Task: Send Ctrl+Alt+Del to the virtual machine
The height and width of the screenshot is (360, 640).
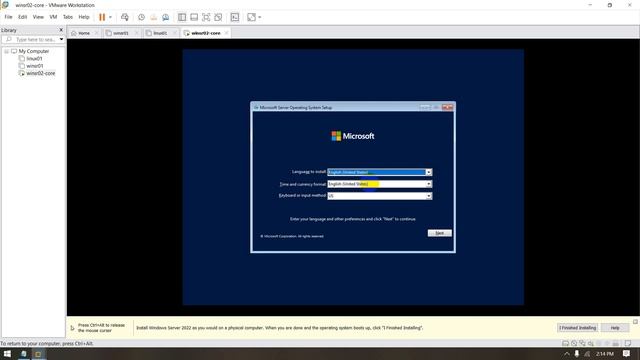Action: tap(125, 17)
